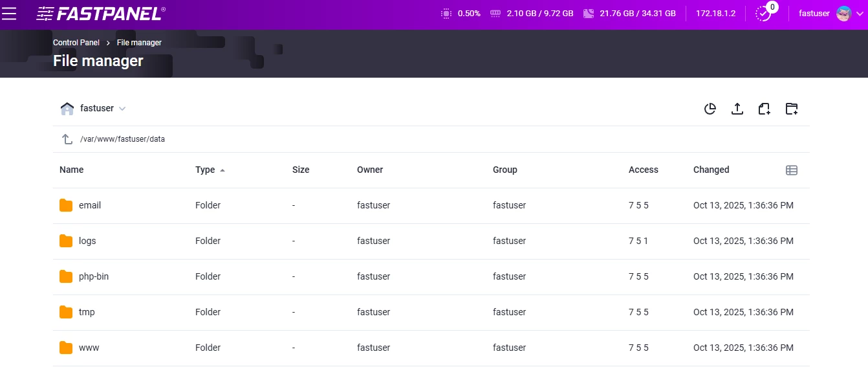
Task: Click the /var/www/fastuser/data path field
Action: 122,139
